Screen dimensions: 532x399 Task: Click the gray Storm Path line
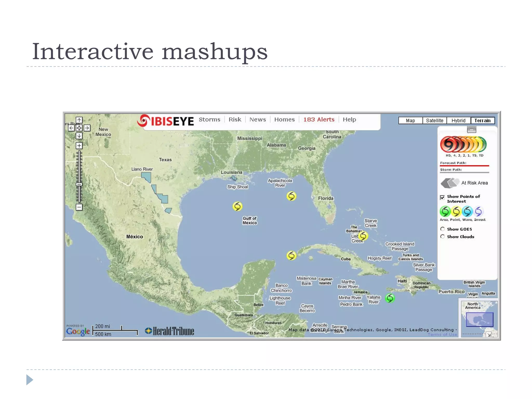(464, 172)
